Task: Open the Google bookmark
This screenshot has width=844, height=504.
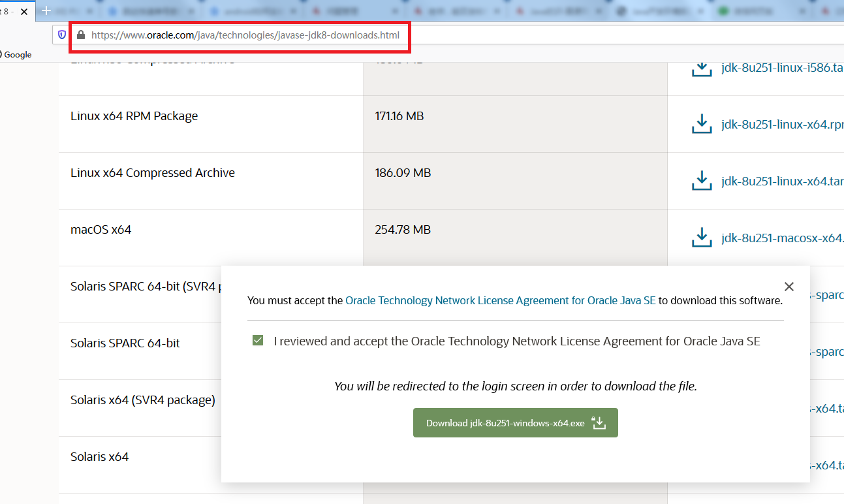Action: (16, 55)
